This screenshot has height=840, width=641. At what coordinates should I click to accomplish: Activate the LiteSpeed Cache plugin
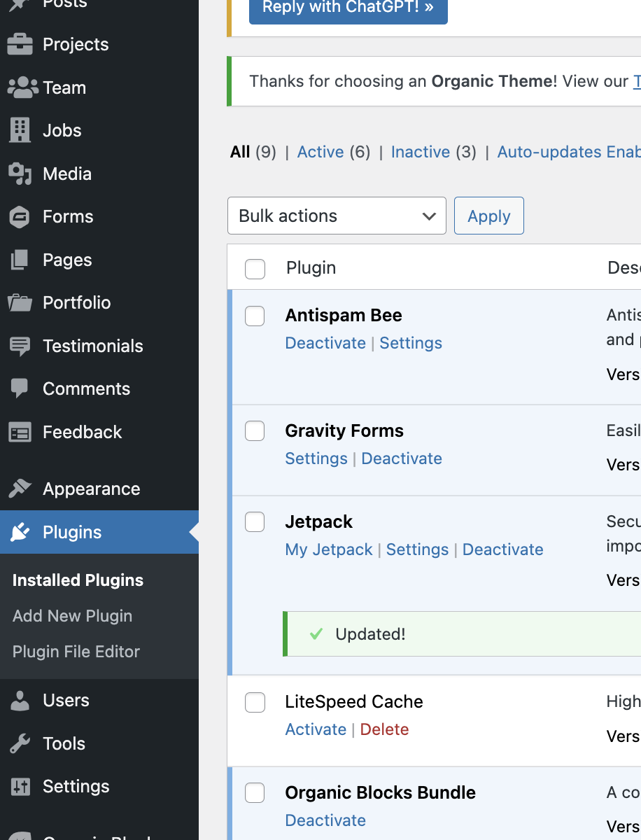coord(316,729)
